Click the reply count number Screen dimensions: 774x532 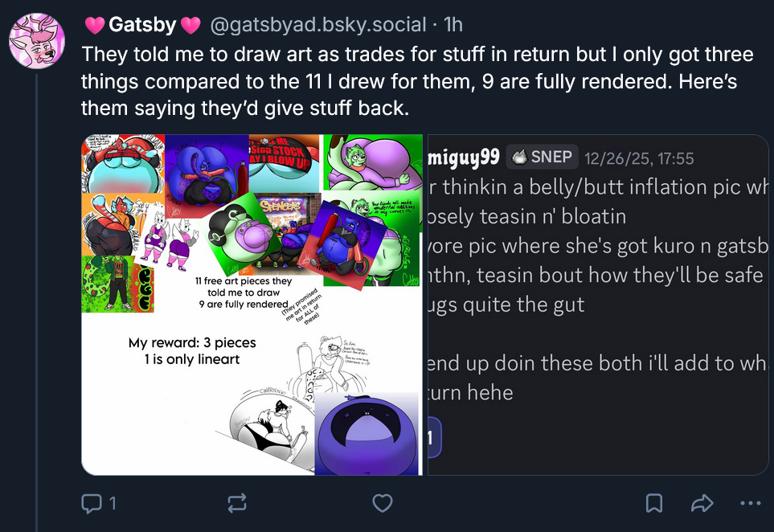(113, 504)
